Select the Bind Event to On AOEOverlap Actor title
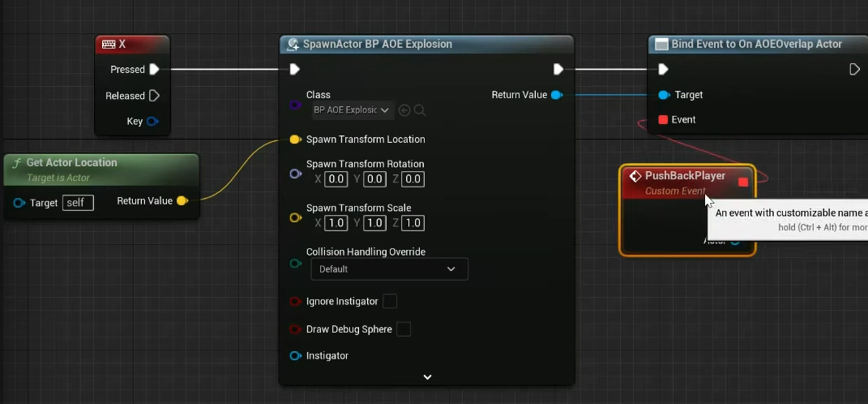Screen dimensions: 868x404 [755, 44]
